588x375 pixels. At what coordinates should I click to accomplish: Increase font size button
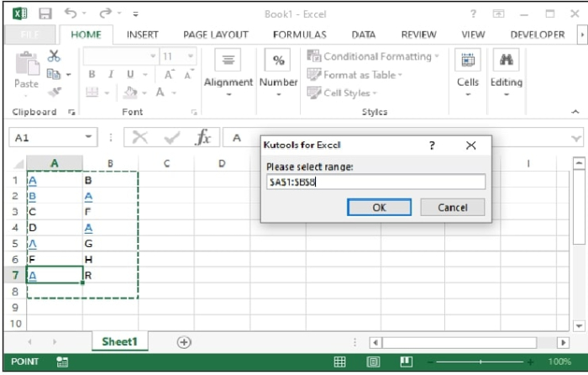(x=169, y=75)
